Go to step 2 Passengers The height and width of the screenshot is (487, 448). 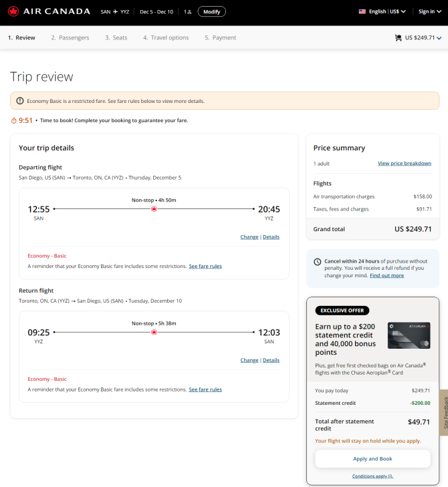70,37
